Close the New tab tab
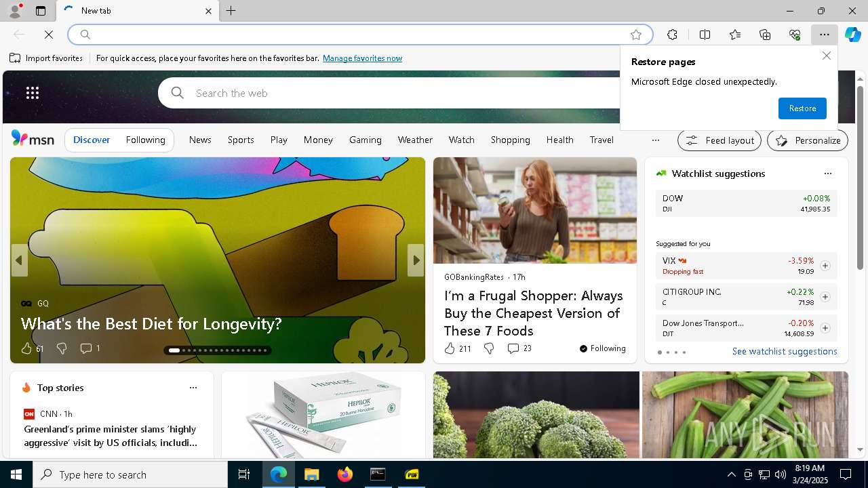This screenshot has height=488, width=868. tap(209, 11)
